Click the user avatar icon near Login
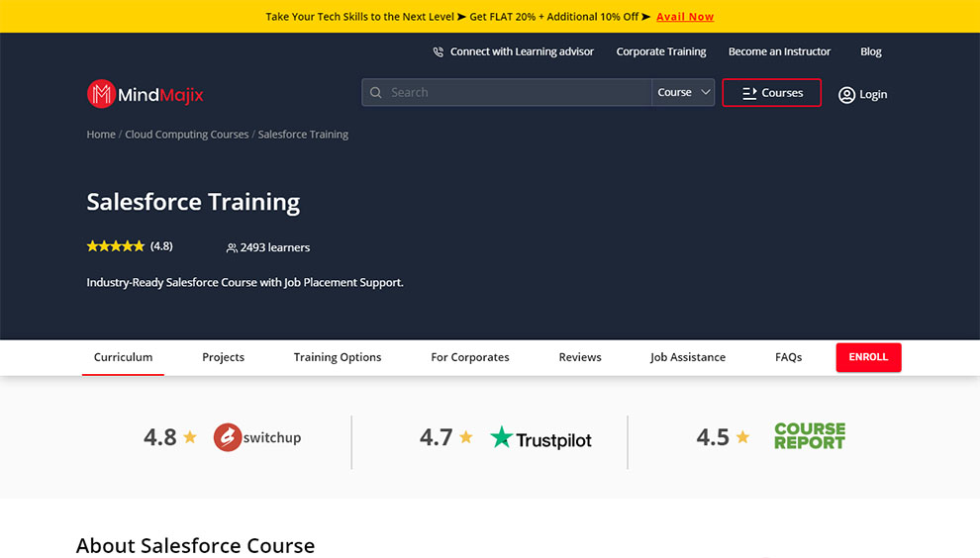Screen dimensions: 980x558 tap(846, 94)
